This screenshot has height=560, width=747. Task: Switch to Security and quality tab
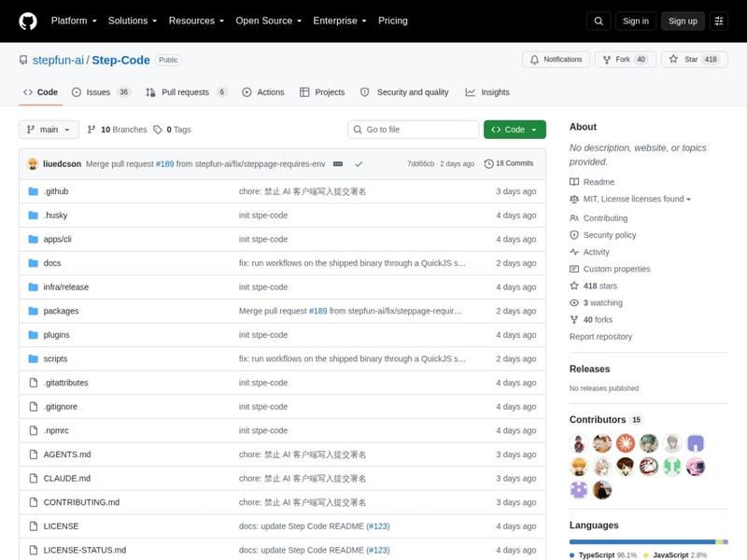(x=404, y=92)
